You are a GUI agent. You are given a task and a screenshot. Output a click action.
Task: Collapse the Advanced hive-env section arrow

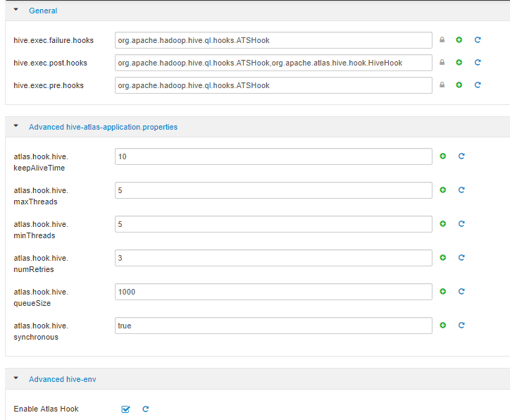[16, 378]
